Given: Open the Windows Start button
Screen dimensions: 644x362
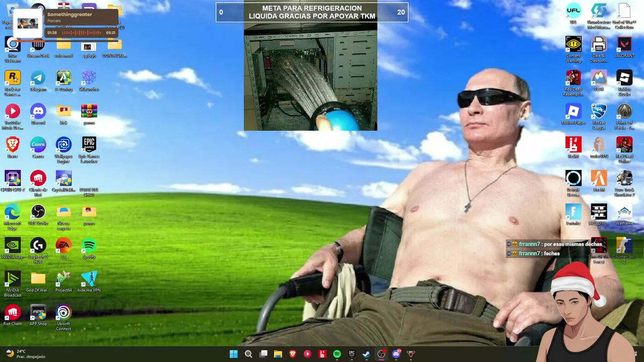Looking at the screenshot, I should [233, 354].
